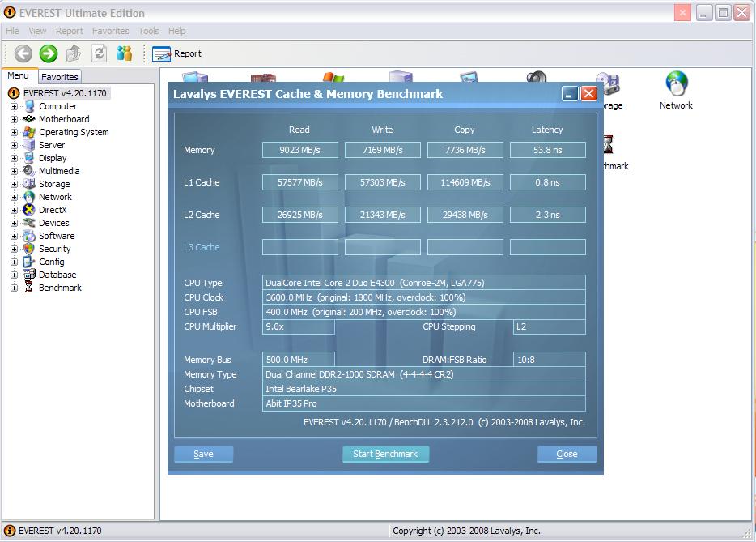Click the CPU Clock field 3600.0 MHz

tap(424, 297)
